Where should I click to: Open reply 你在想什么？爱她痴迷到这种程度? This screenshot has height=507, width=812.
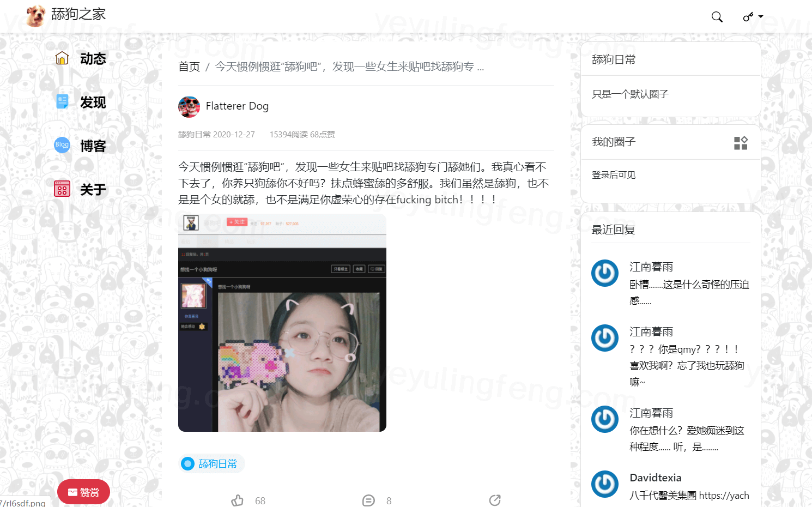coord(687,439)
